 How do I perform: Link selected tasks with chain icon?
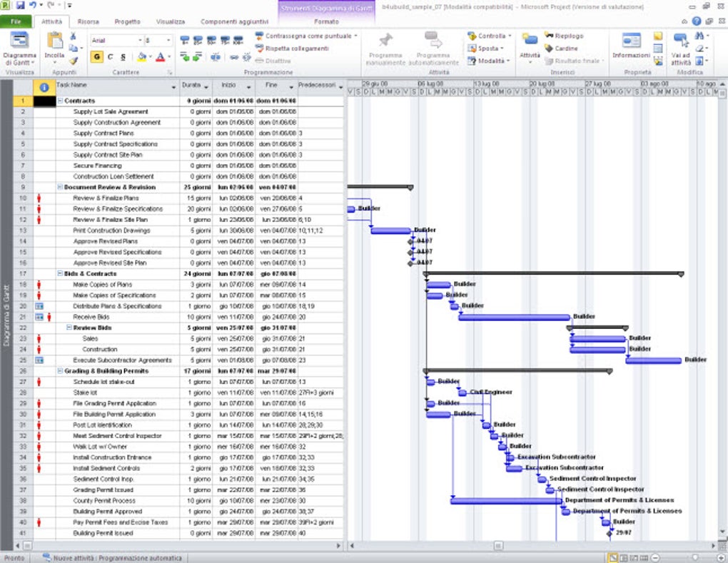(234, 57)
